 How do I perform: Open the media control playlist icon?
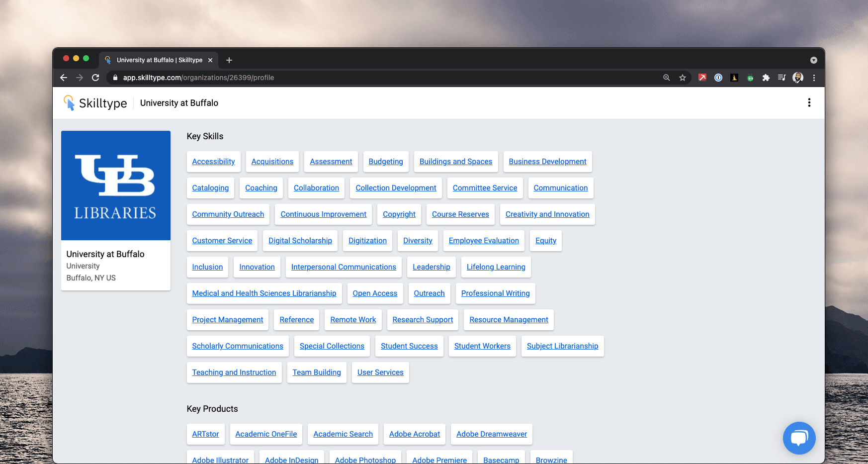[x=782, y=78]
